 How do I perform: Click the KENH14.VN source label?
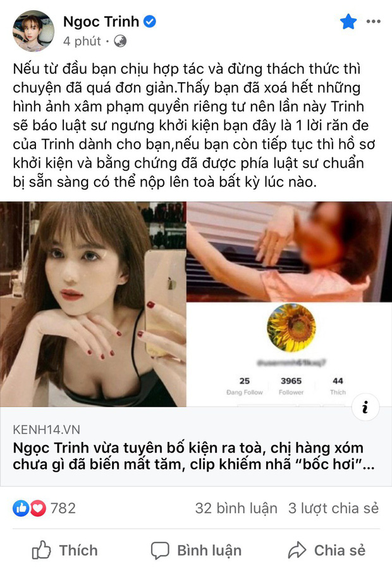46,430
